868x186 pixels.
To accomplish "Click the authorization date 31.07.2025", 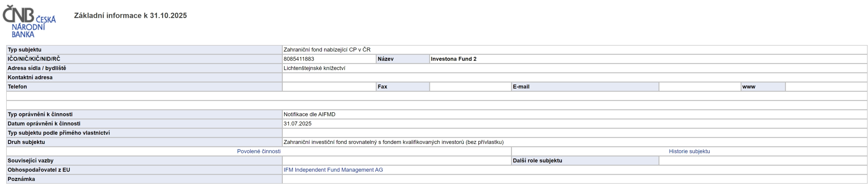I will (297, 124).
